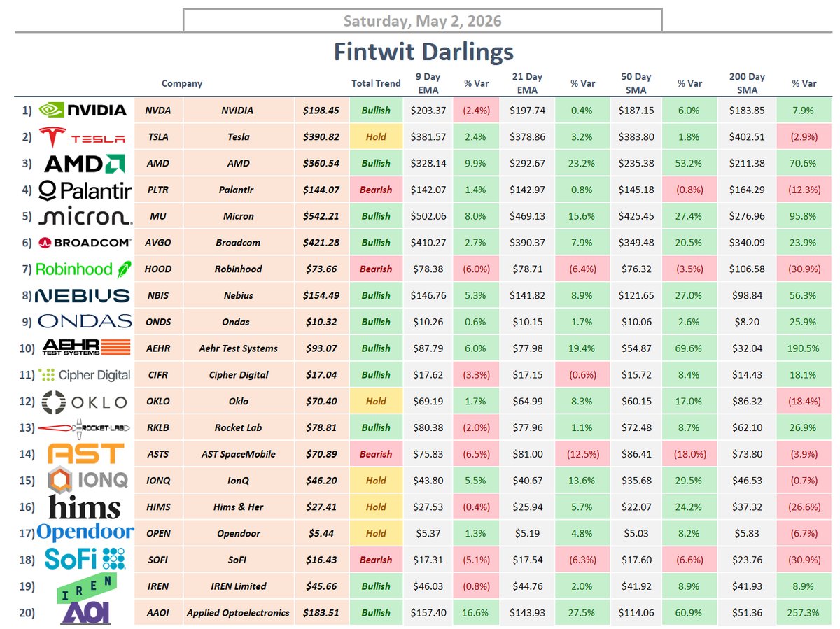Click AST SpaceMobile's Bearish trend cell

376,454
